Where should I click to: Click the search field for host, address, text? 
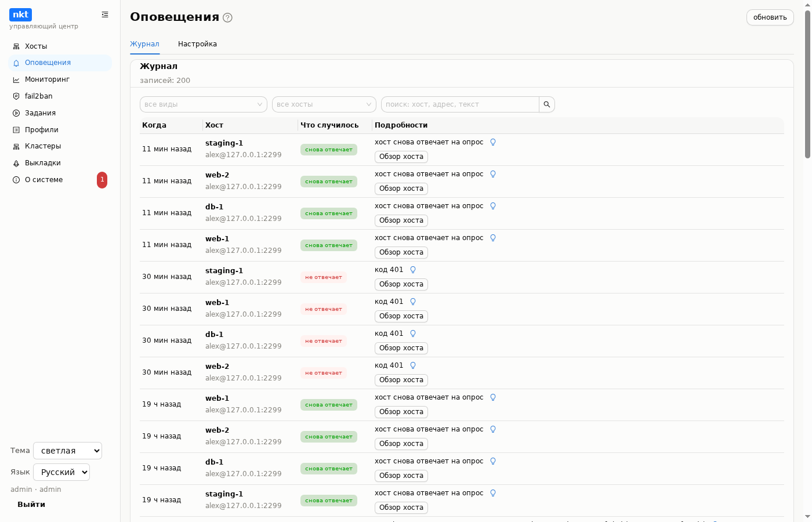click(x=460, y=104)
